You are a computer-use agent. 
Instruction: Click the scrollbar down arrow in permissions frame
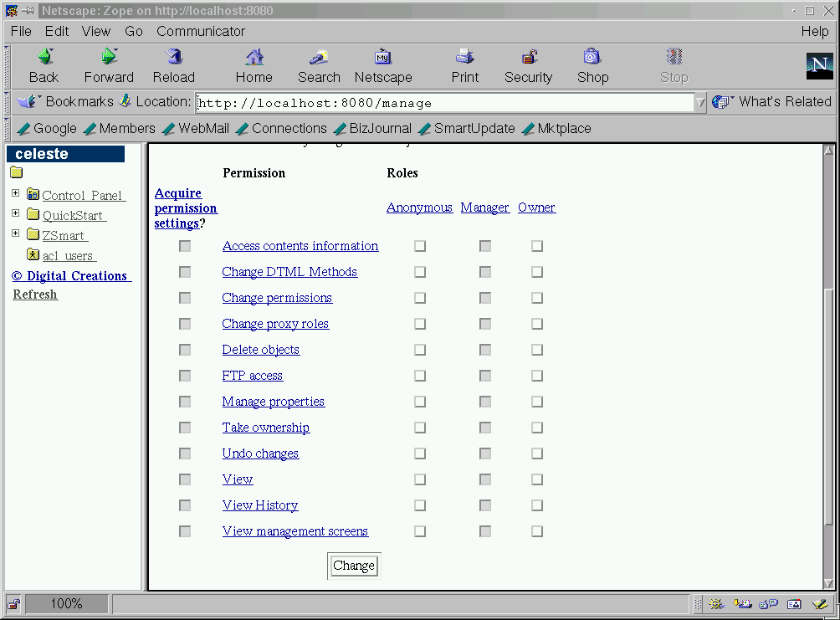tap(829, 583)
